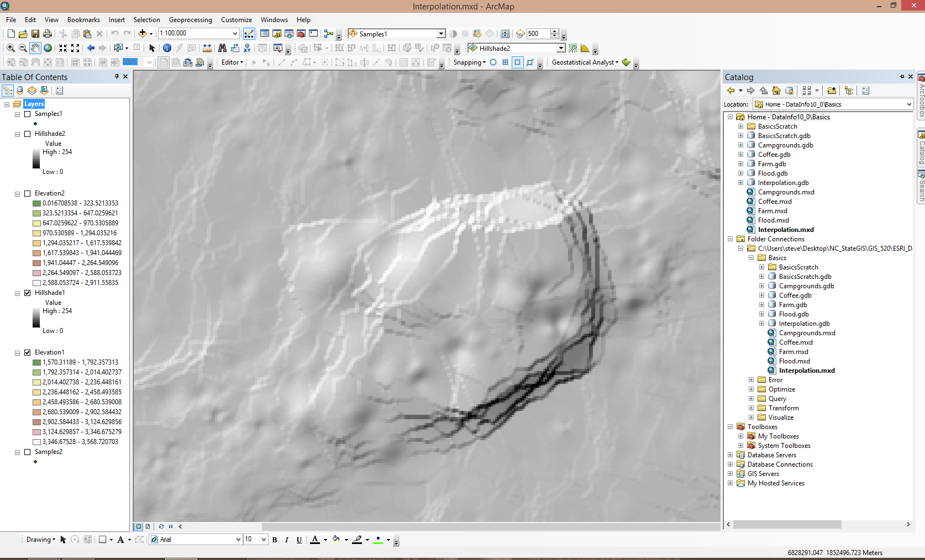Select the Zoom Out tool

23,48
